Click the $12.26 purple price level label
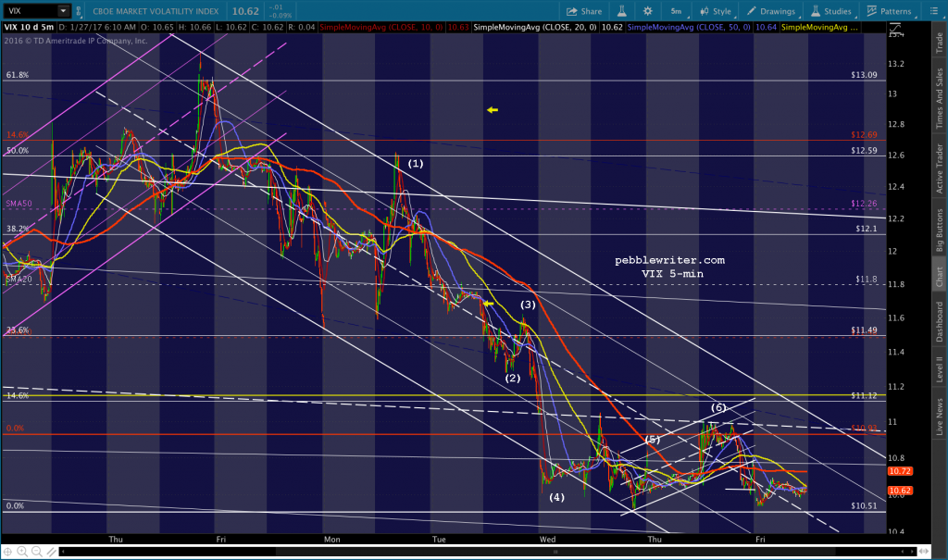 coord(864,204)
